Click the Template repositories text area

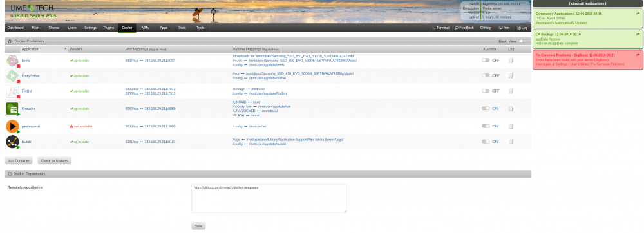click(x=269, y=198)
